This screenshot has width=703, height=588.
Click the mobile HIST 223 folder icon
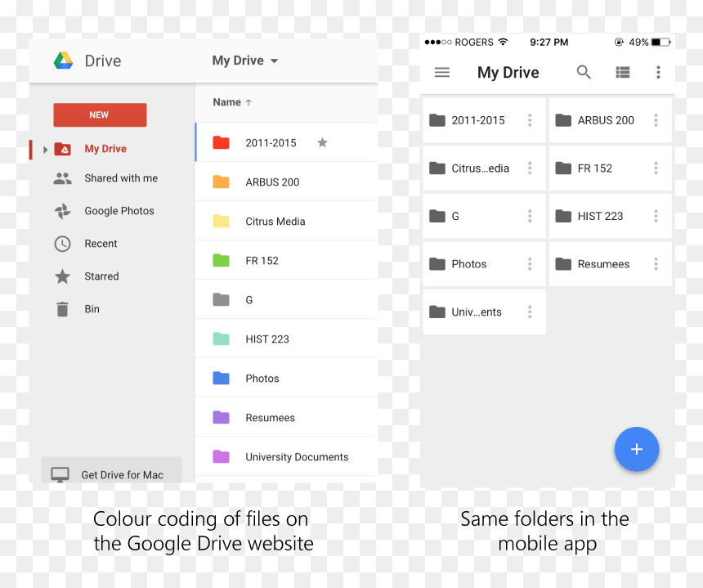(x=563, y=216)
